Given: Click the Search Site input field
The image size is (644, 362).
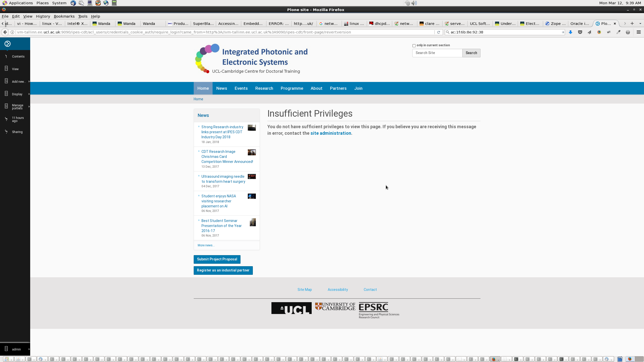Looking at the screenshot, I should point(437,53).
